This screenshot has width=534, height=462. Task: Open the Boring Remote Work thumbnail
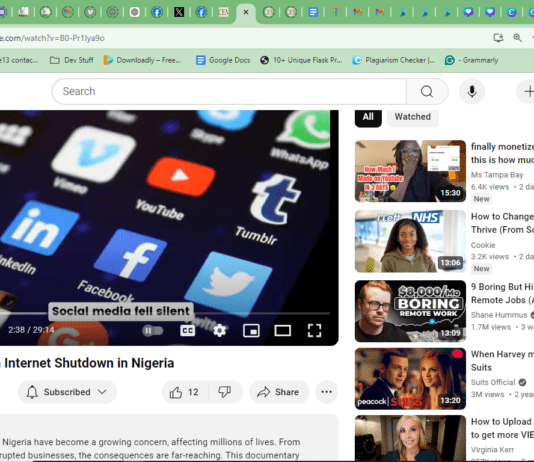tap(410, 311)
